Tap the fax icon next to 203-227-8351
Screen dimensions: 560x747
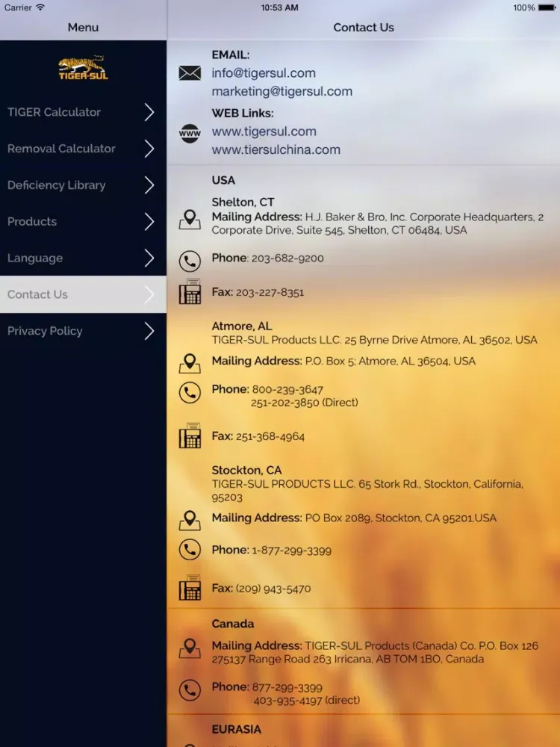click(x=190, y=291)
